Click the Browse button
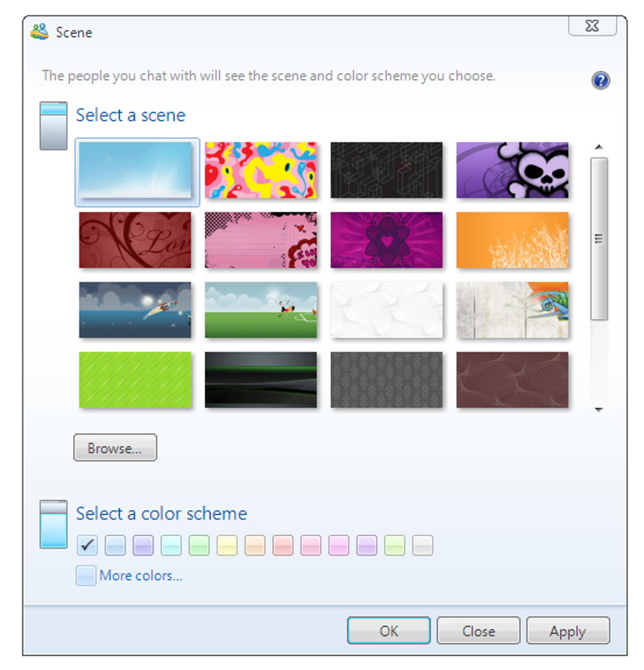This screenshot has width=644, height=670. pyautogui.click(x=115, y=447)
